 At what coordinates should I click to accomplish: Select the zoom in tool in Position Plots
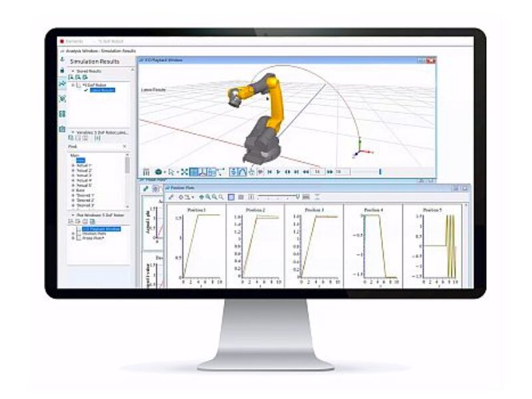click(207, 196)
